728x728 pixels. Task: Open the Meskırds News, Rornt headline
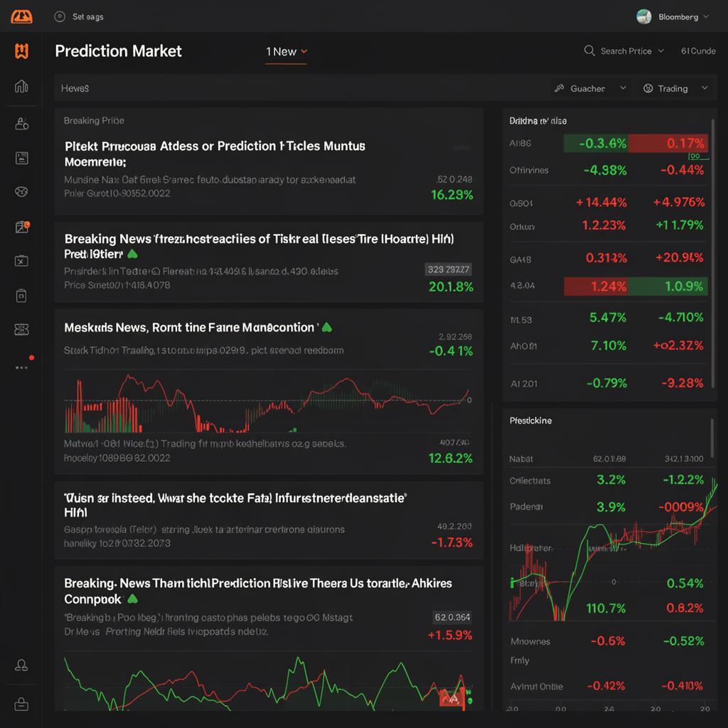click(191, 327)
